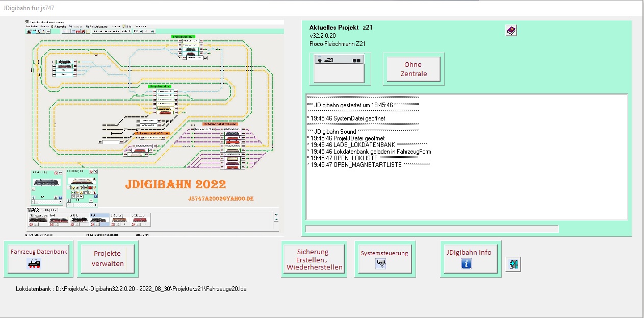Open Sicherung Erstellen, Wiederherstellen
The height and width of the screenshot is (318, 644).
click(x=314, y=259)
